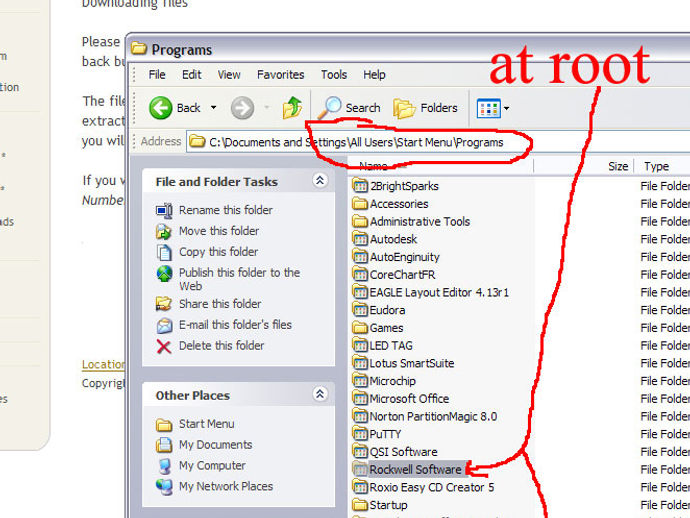
Task: Select the Microsoft Office folder
Action: (401, 398)
